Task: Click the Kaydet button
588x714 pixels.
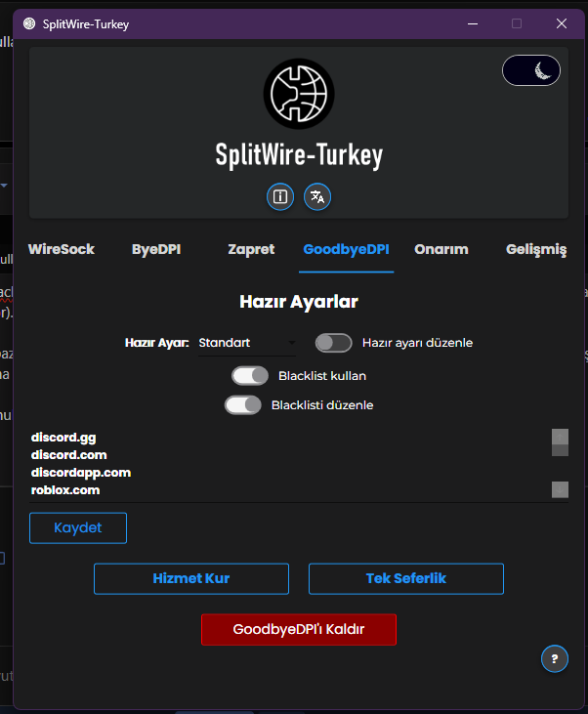Action: 78,528
